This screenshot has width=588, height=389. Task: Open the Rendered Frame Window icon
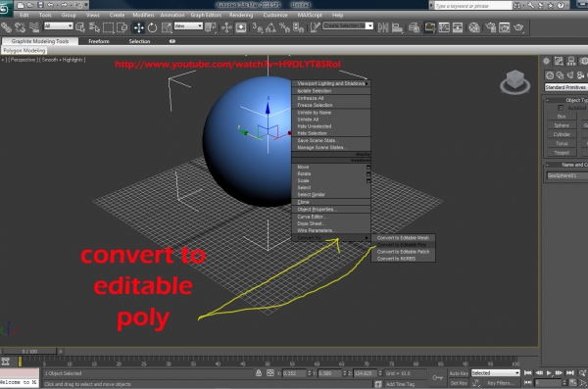point(505,27)
